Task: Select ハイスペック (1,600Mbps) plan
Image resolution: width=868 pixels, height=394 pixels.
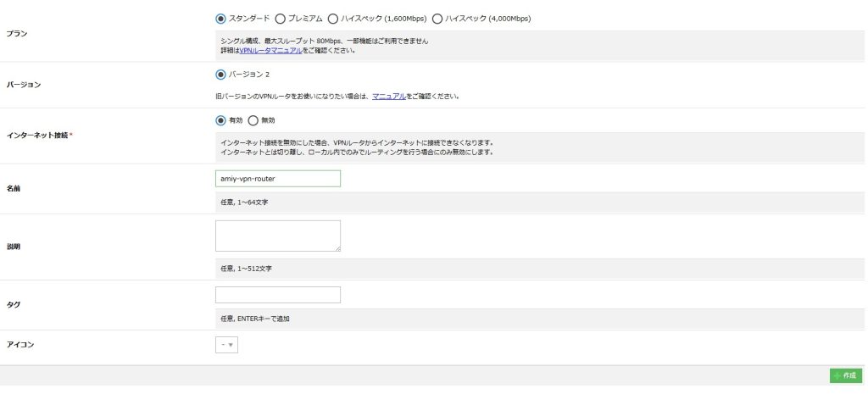Action: click(333, 18)
